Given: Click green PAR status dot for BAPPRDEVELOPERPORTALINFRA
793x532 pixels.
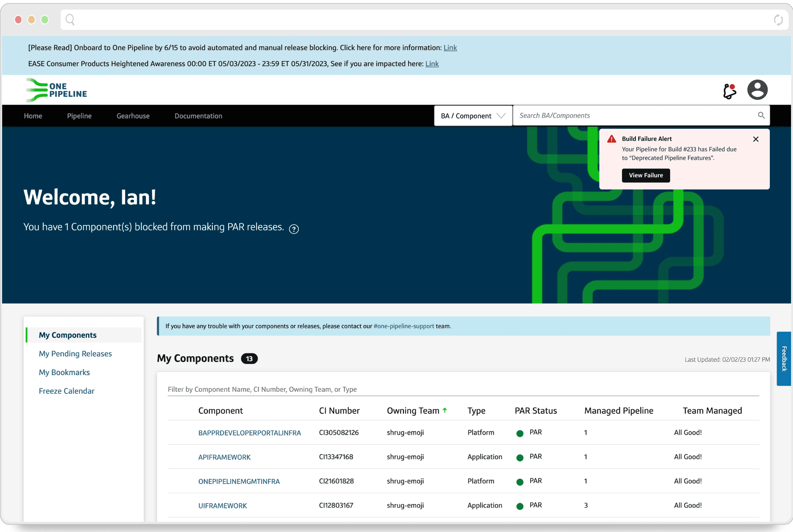Looking at the screenshot, I should pyautogui.click(x=520, y=433).
